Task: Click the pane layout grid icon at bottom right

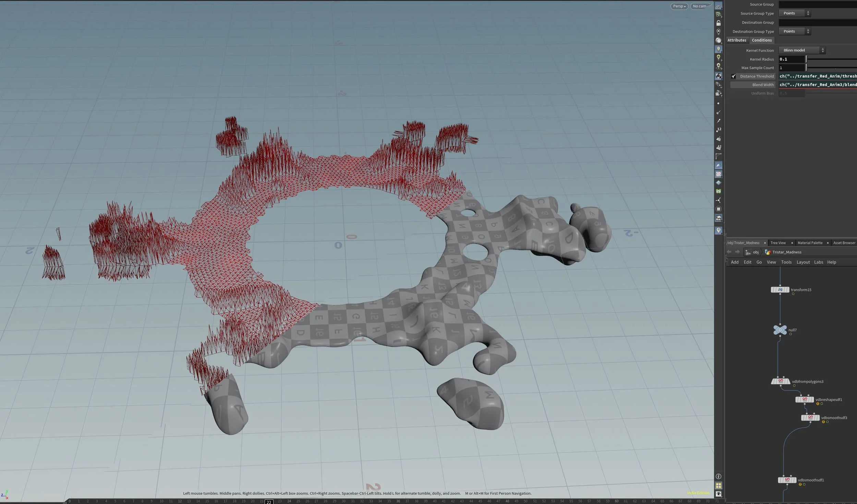Action: click(x=719, y=485)
